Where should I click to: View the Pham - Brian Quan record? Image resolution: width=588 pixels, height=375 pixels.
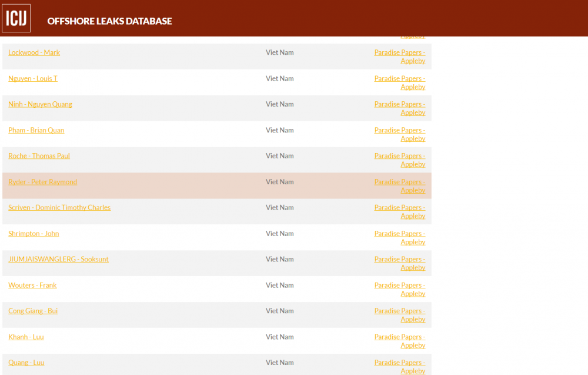click(36, 130)
